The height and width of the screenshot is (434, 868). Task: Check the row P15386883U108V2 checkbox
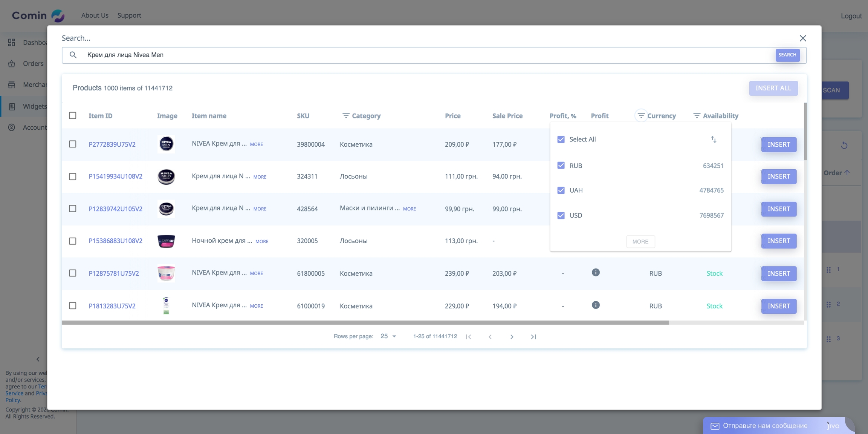(73, 241)
